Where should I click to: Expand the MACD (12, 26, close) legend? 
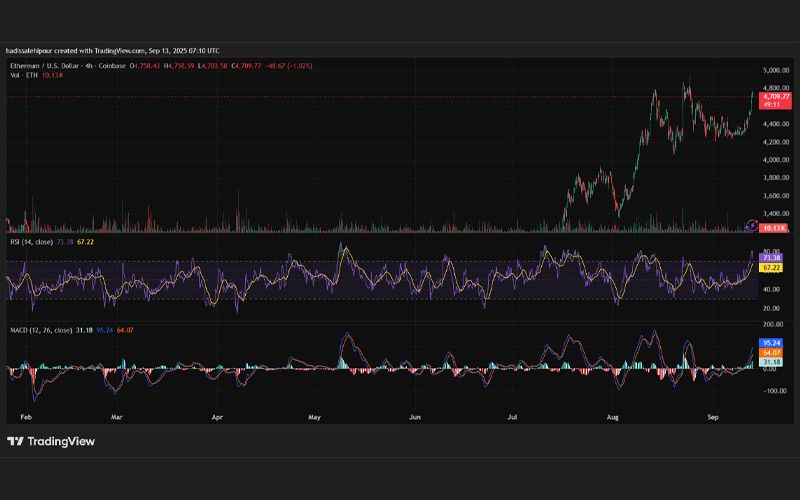[41, 330]
